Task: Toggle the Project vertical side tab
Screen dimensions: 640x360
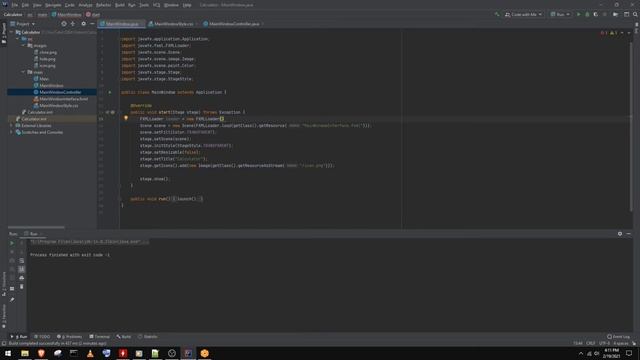Action: tap(4, 33)
